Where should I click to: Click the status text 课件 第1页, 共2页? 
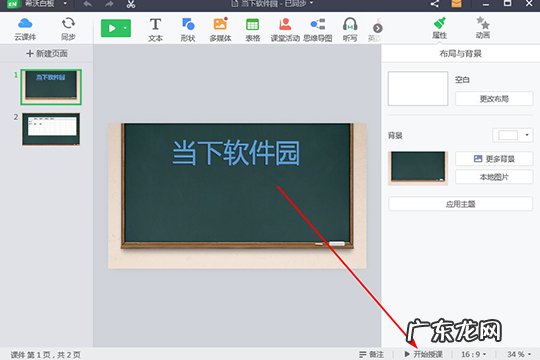point(45,354)
